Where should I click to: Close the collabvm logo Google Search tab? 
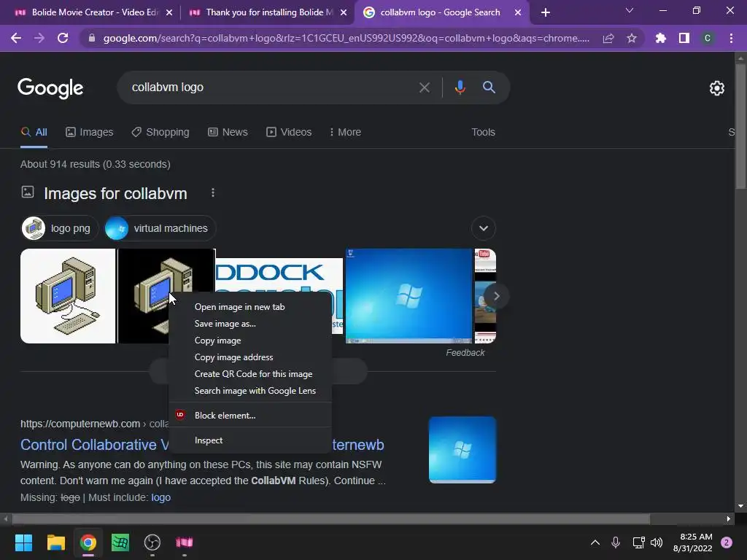(x=518, y=12)
